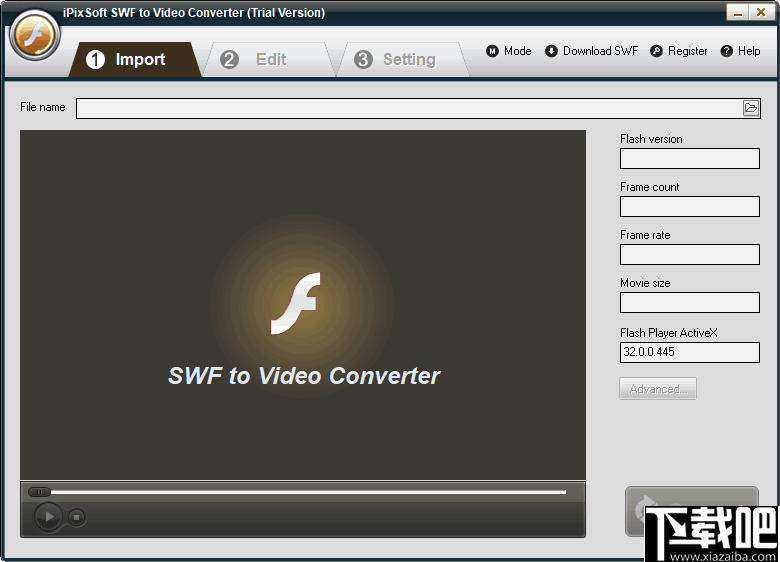
Task: Click the Flash Player ActiveX version field
Action: click(689, 352)
